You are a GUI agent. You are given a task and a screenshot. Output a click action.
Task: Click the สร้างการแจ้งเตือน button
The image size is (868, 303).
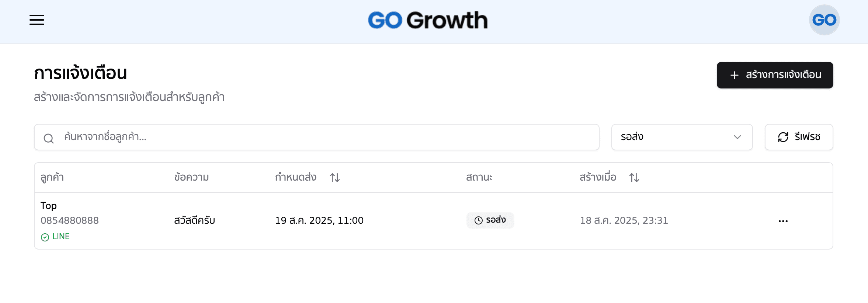775,75
